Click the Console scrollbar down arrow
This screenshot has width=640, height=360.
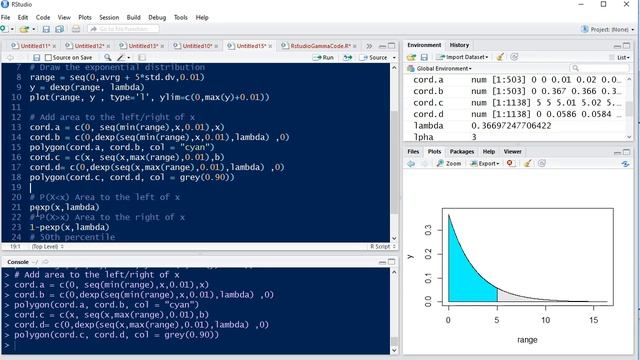tap(394, 350)
